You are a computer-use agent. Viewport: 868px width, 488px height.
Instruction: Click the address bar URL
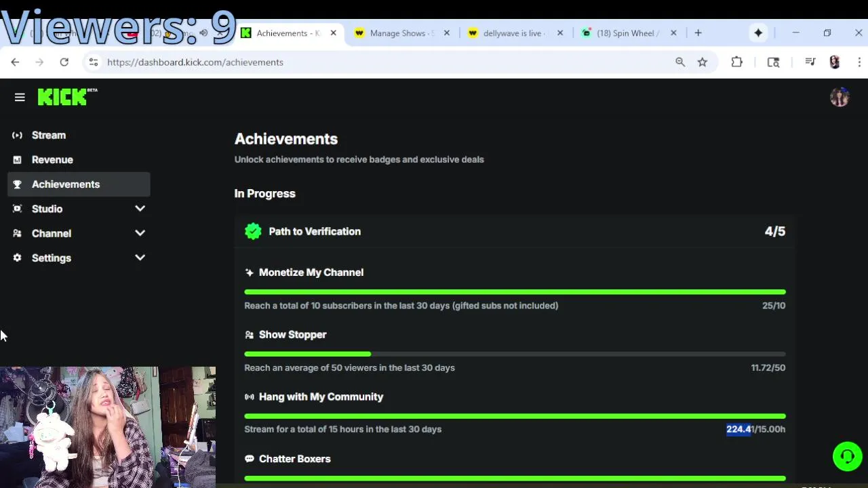coord(195,62)
